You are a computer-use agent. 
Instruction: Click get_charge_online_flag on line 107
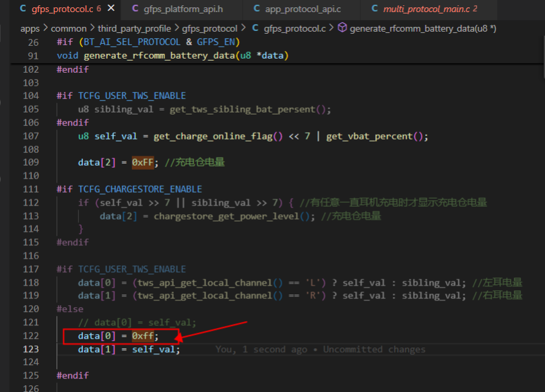(213, 136)
